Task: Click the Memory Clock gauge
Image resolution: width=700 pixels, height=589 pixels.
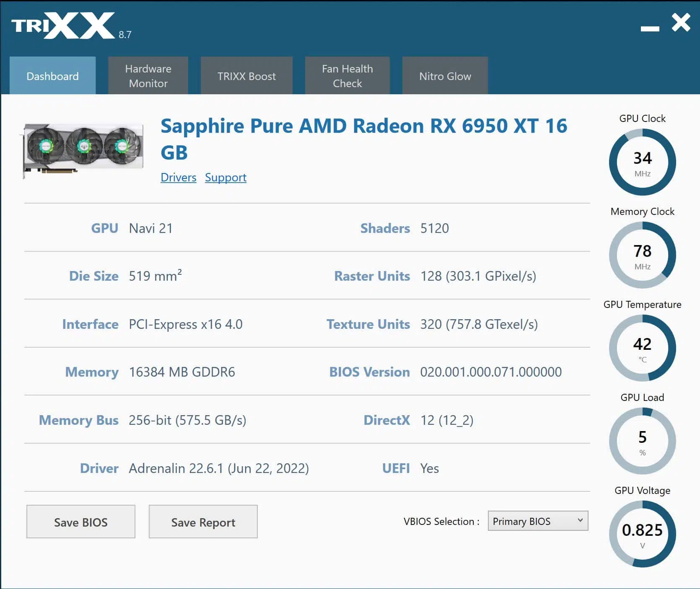Action: pyautogui.click(x=642, y=255)
